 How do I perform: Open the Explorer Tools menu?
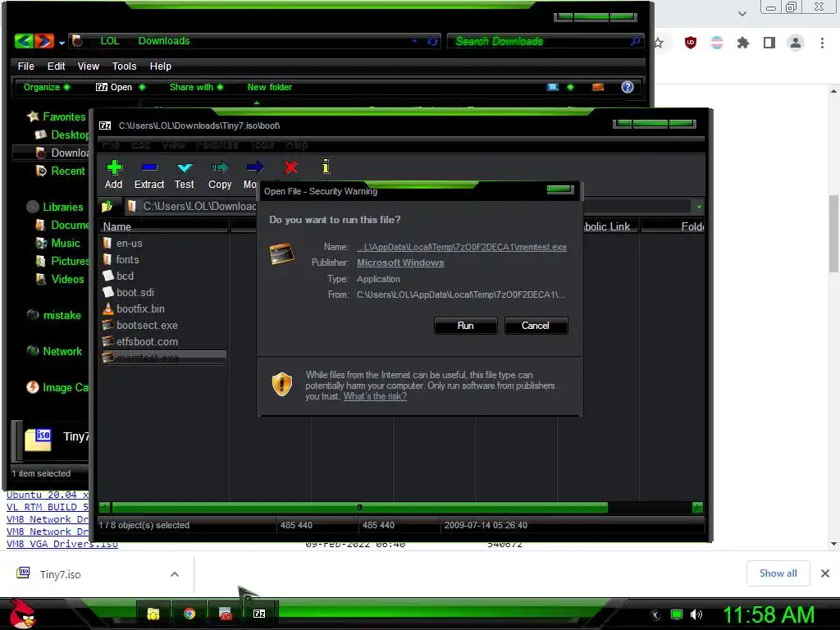125,66
